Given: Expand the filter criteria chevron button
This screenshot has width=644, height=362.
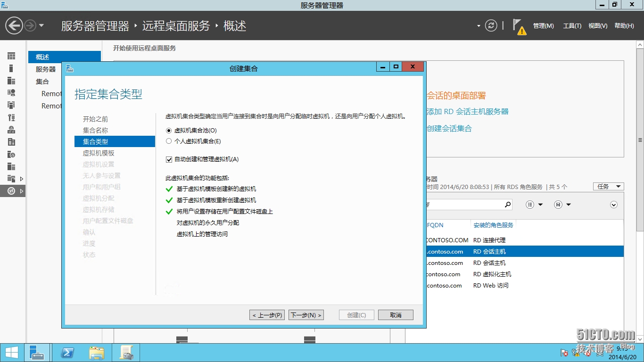Looking at the screenshot, I should tap(614, 205).
